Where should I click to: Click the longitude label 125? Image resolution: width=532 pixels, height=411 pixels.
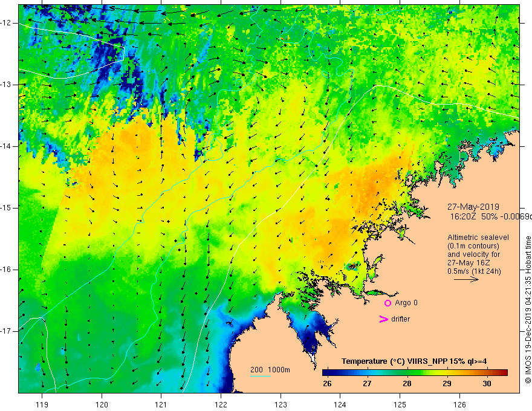400,404
